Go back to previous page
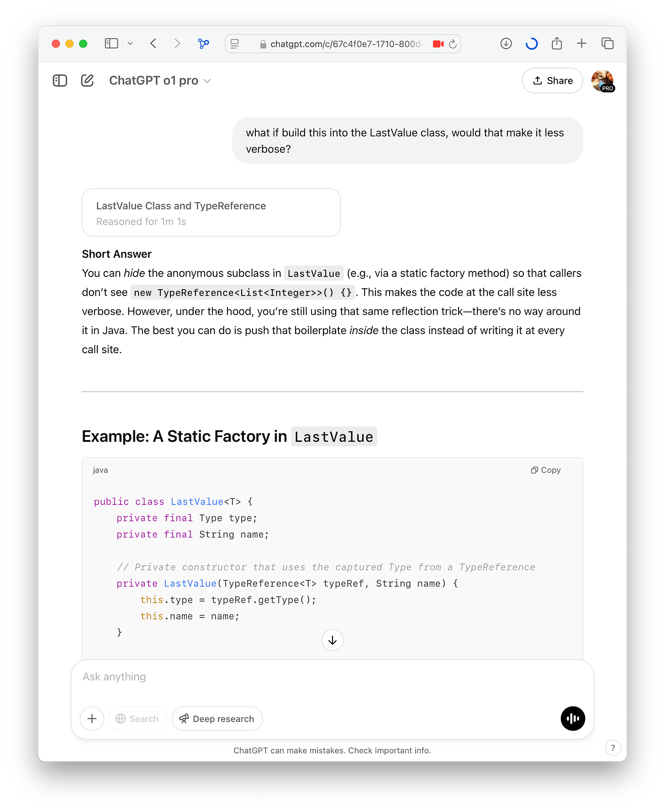Viewport: 665px width, 812px height. [153, 43]
